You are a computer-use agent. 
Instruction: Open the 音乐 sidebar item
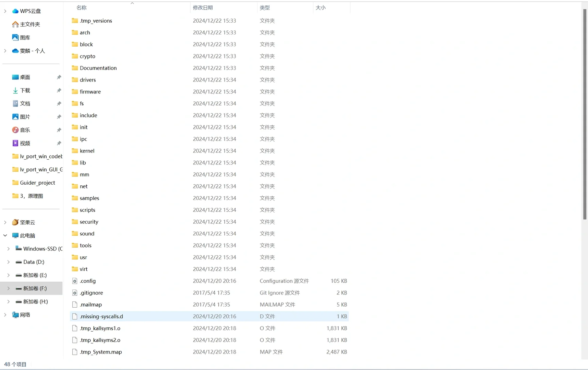pyautogui.click(x=24, y=130)
